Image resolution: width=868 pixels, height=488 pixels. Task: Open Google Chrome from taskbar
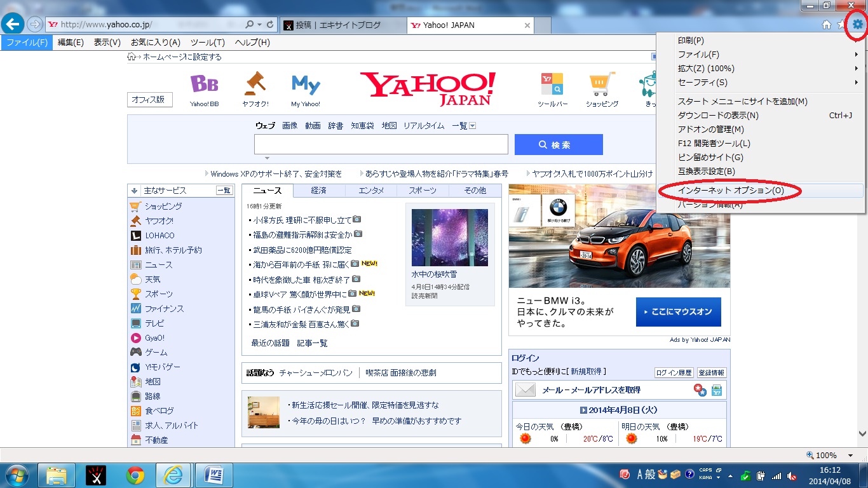[135, 475]
